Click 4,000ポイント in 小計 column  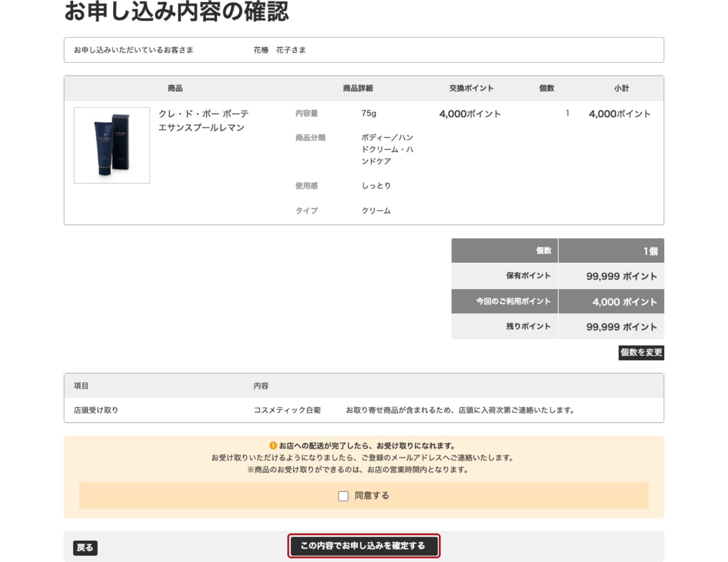619,114
